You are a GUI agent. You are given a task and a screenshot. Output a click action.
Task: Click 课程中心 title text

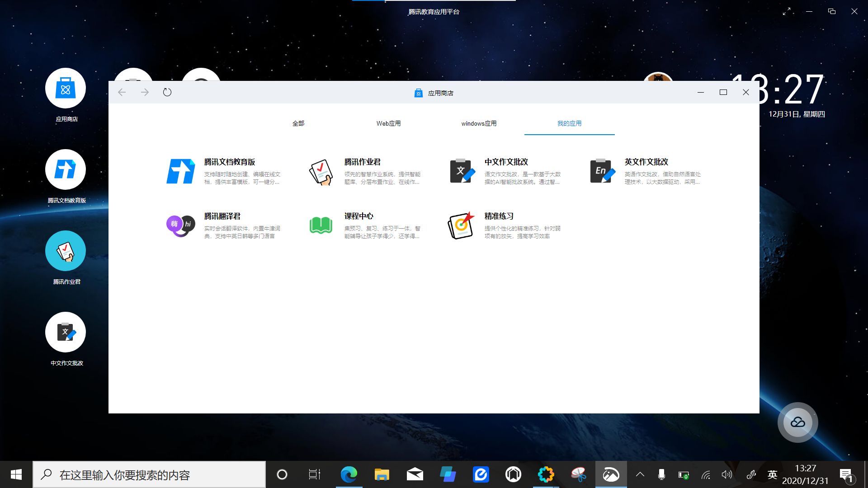click(359, 216)
